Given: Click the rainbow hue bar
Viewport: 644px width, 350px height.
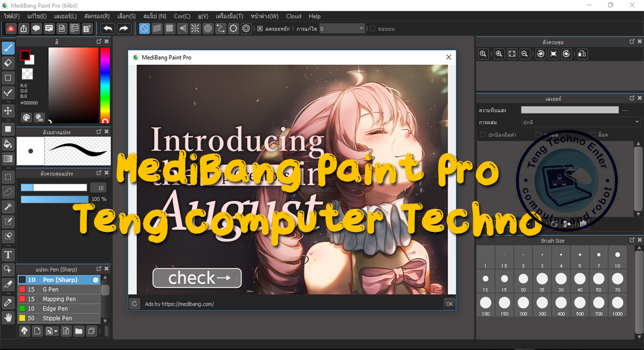Looking at the screenshot, I should tap(105, 85).
